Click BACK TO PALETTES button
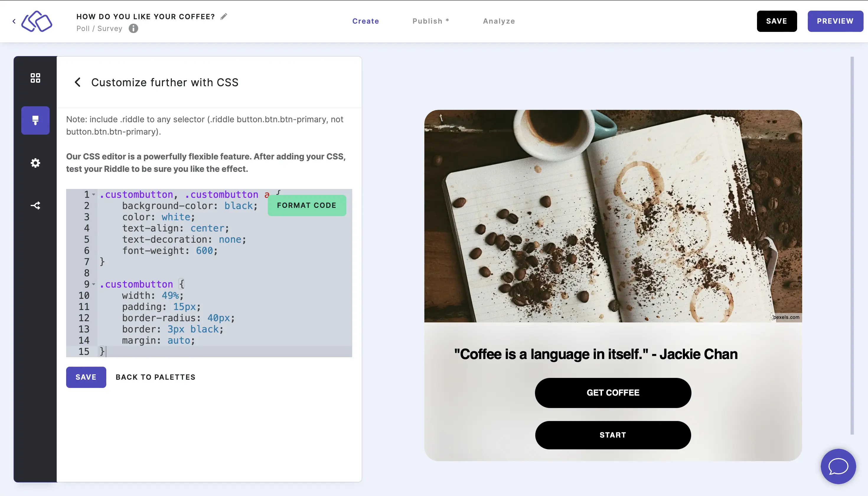 (156, 377)
